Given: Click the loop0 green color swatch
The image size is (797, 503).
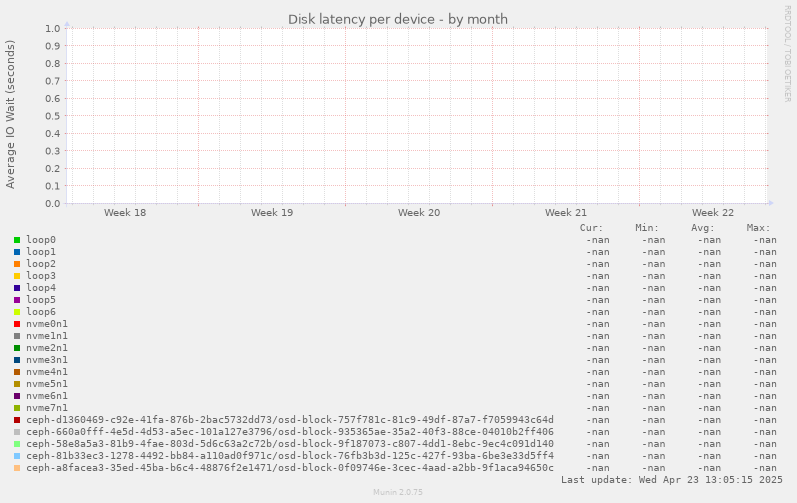Looking at the screenshot, I should point(17,240).
